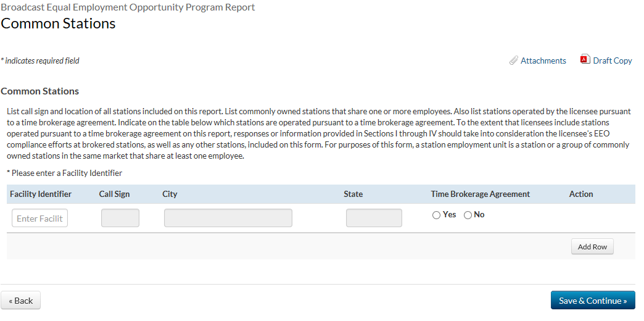644x321 pixels.
Task: Click the Call Sign field
Action: click(x=120, y=218)
